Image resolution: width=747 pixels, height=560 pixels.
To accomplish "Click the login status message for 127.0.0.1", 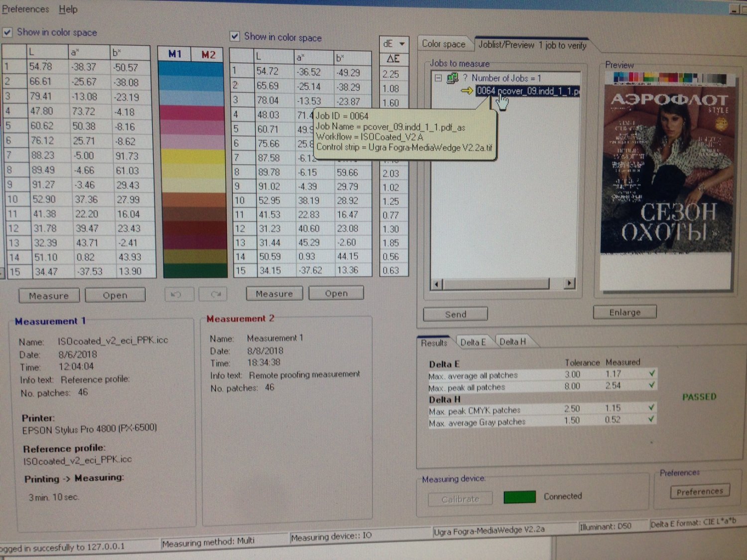I will tap(63, 548).
